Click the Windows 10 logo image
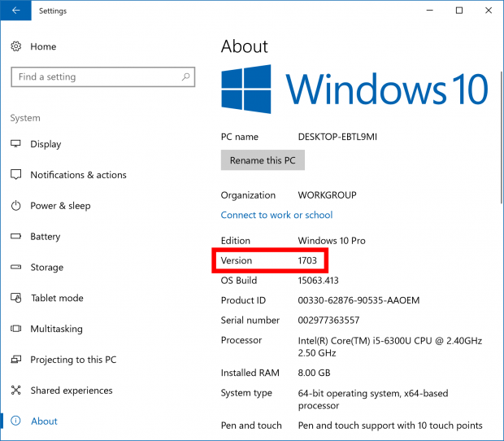This screenshot has height=441, width=504. point(354,89)
